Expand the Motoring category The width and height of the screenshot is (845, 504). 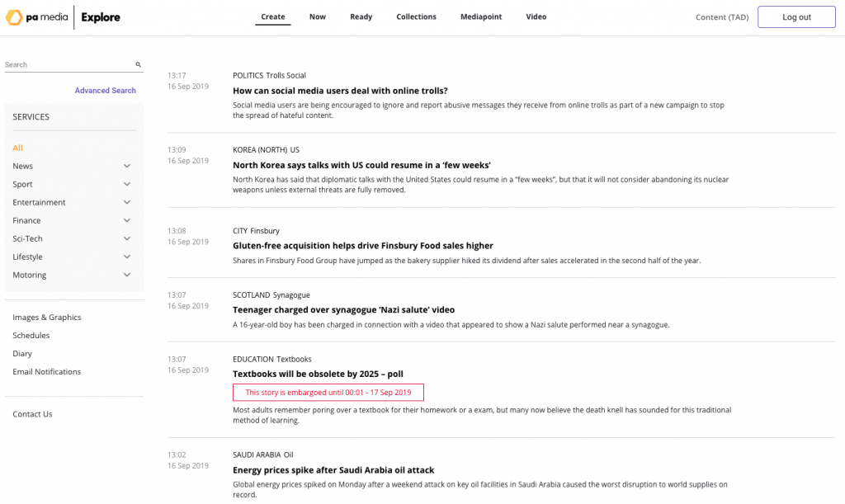tap(127, 275)
